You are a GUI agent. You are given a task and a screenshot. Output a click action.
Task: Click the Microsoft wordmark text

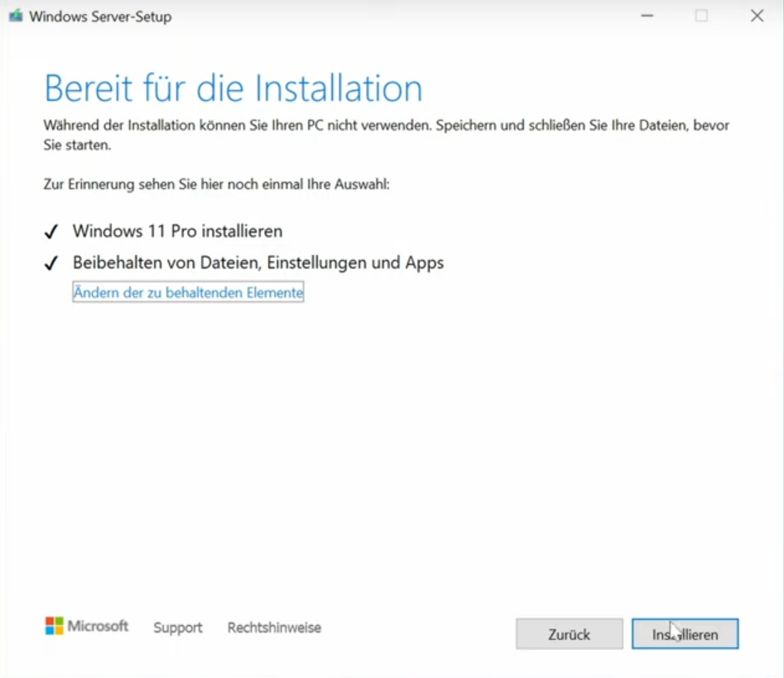click(98, 626)
